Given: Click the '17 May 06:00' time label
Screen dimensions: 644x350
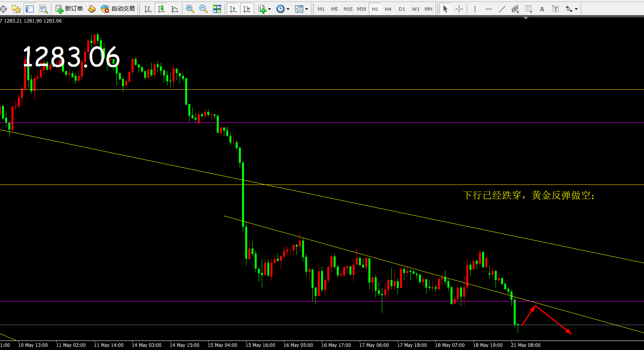Looking at the screenshot, I should [x=374, y=345].
